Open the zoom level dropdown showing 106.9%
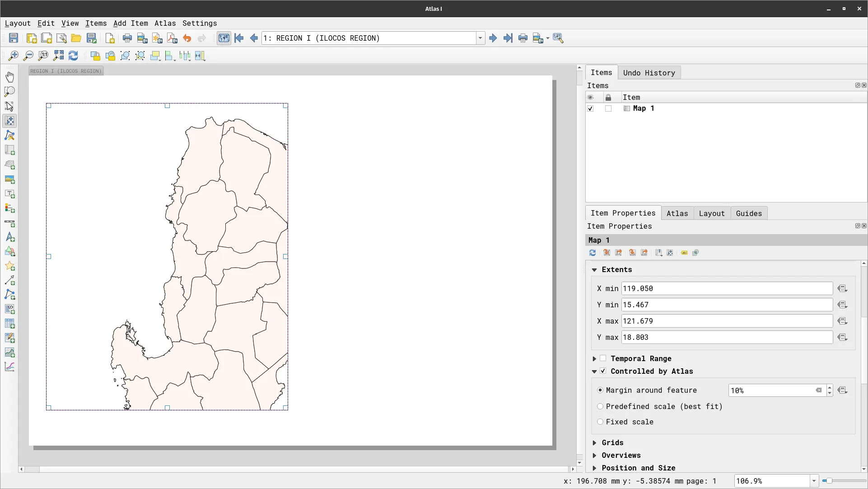Viewport: 868px width, 489px height. point(814,481)
